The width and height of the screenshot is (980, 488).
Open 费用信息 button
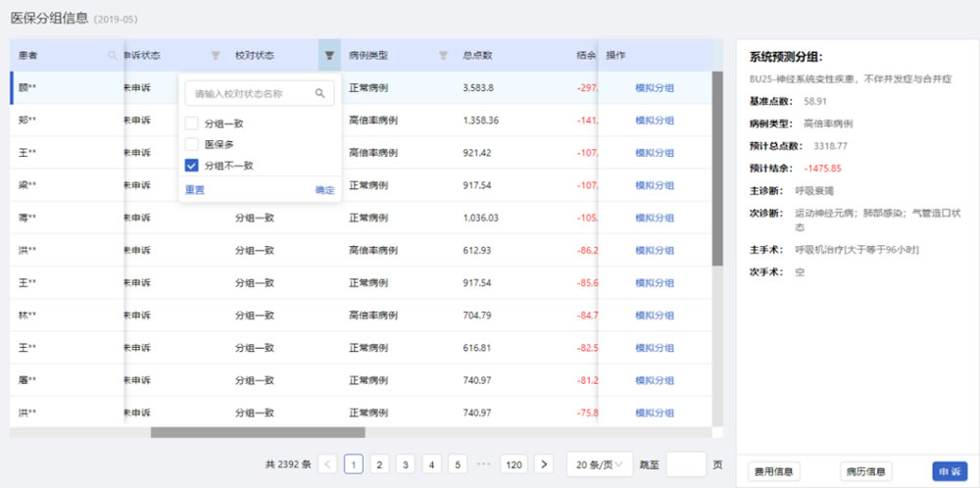click(774, 471)
